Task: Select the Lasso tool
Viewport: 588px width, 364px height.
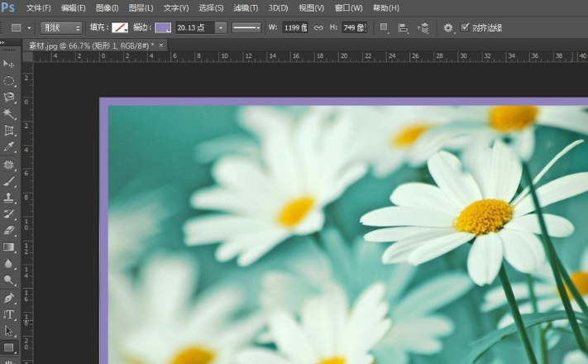Action: [x=9, y=97]
